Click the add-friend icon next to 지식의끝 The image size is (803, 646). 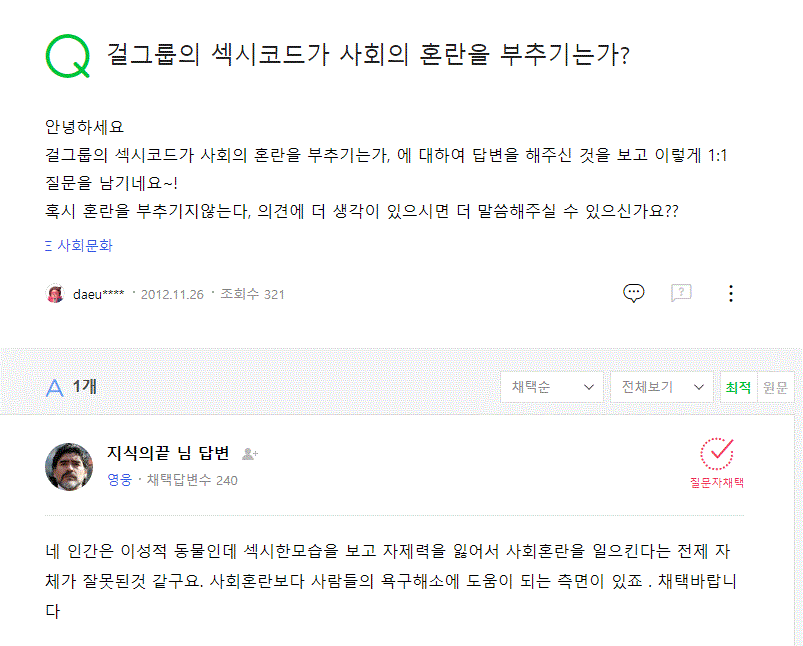[x=250, y=454]
